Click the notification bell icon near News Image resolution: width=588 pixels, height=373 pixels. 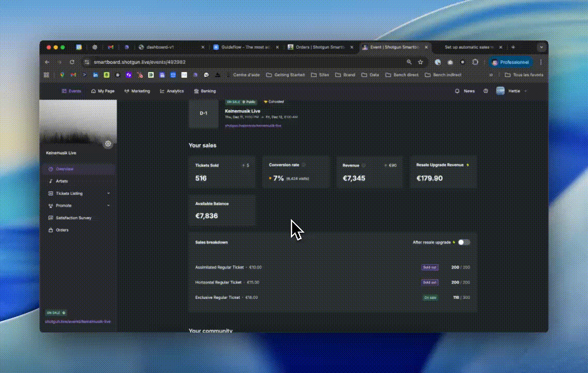click(457, 91)
